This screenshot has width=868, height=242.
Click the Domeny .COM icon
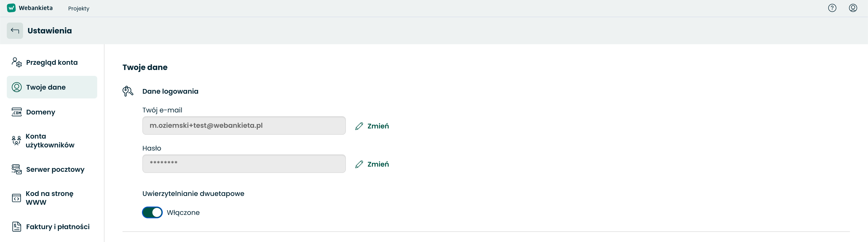coord(17,112)
